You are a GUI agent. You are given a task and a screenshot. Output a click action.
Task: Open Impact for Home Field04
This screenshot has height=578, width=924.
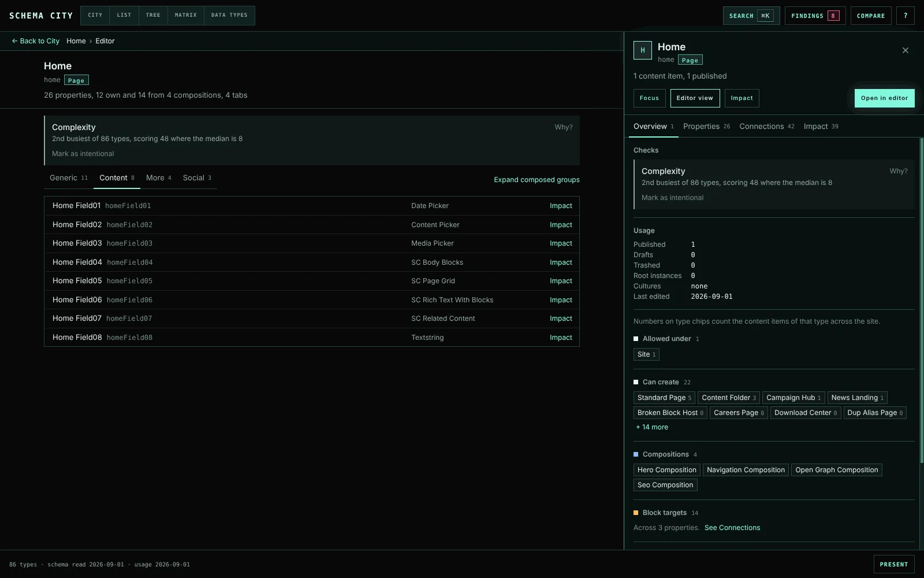[x=561, y=262]
